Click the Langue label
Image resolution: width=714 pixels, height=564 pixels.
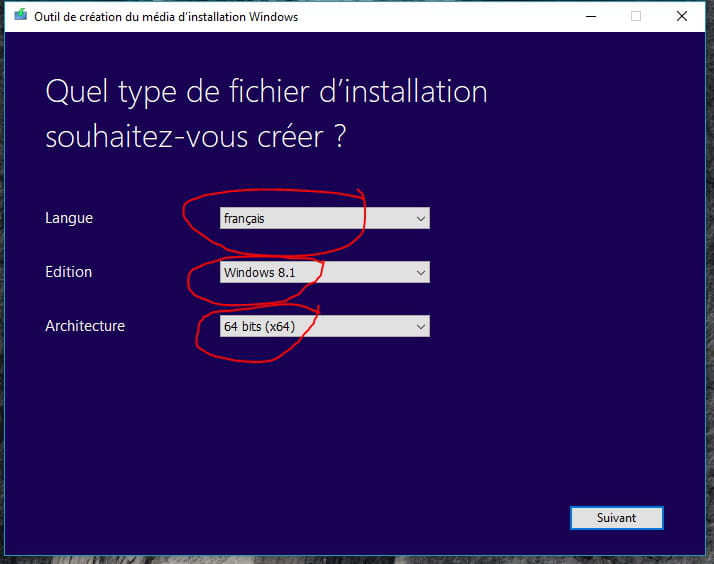tap(69, 218)
